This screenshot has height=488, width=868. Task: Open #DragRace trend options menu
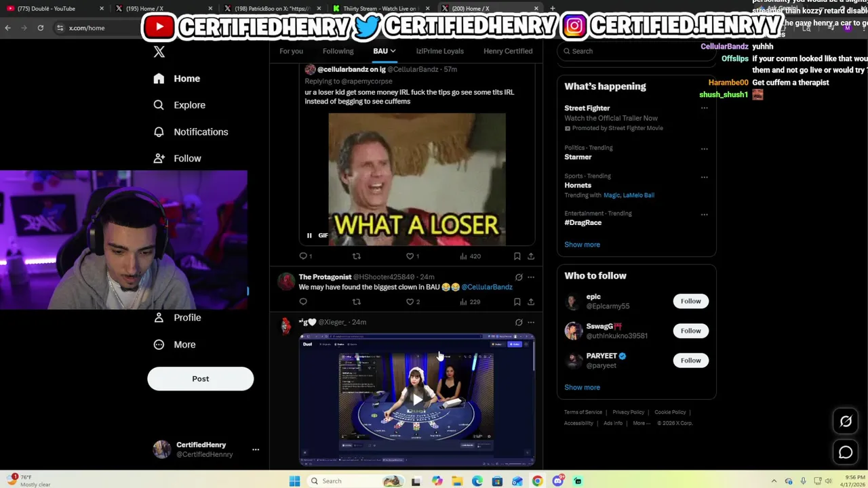point(704,215)
